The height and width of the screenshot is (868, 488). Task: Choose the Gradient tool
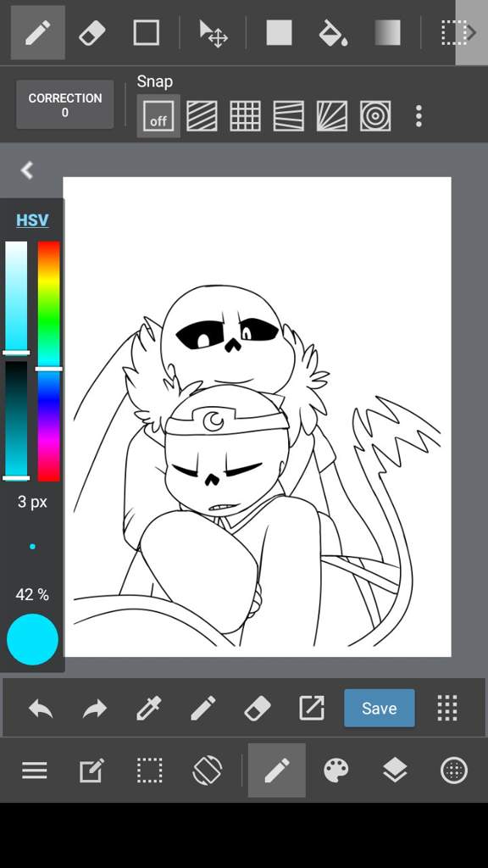(387, 33)
